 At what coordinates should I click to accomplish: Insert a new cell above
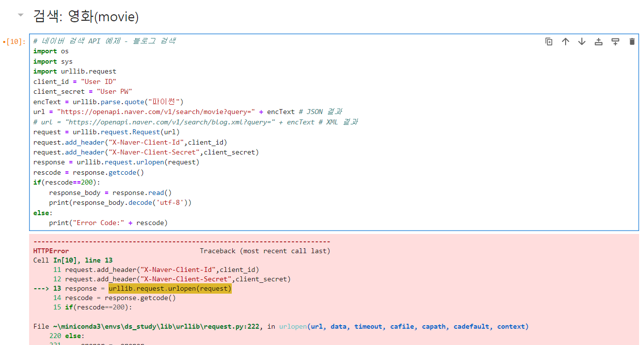coord(598,41)
